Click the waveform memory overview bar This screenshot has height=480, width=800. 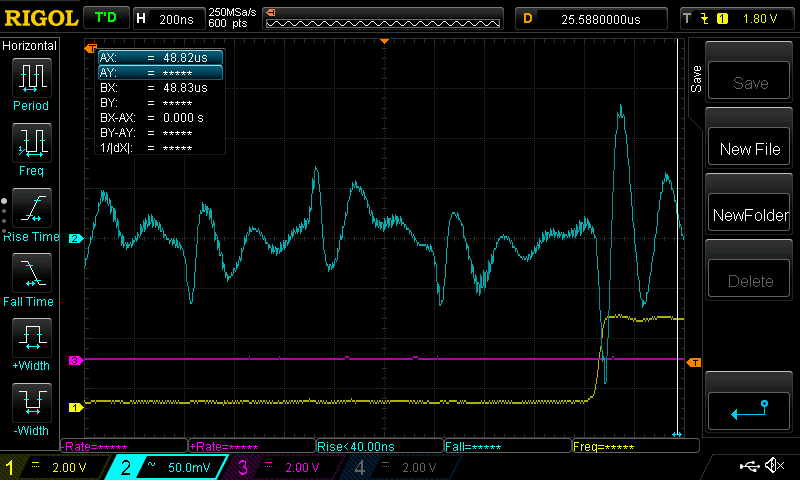coord(383,19)
